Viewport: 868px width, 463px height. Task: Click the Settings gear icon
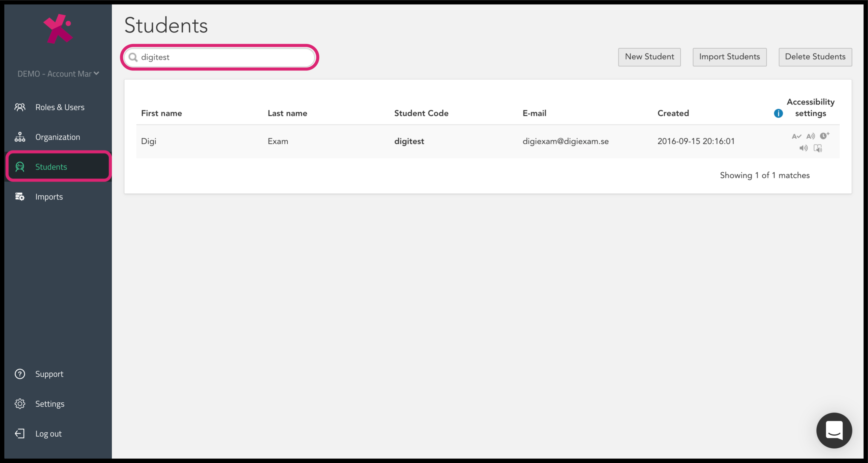(x=20, y=404)
